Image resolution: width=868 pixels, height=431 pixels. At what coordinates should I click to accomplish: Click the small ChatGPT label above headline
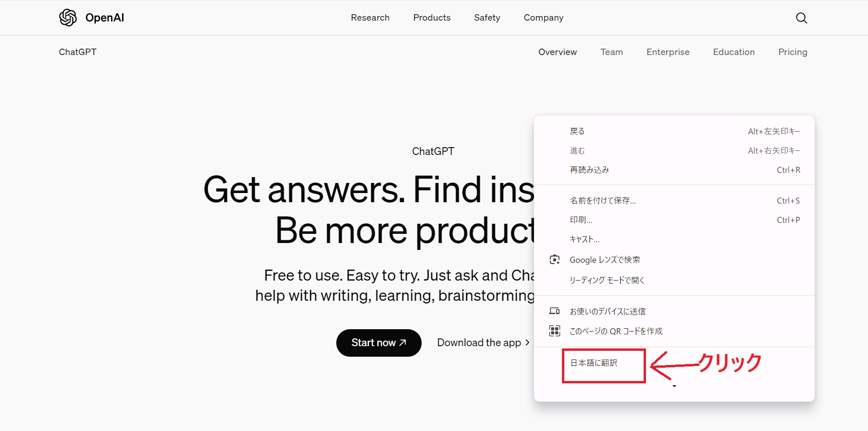433,151
